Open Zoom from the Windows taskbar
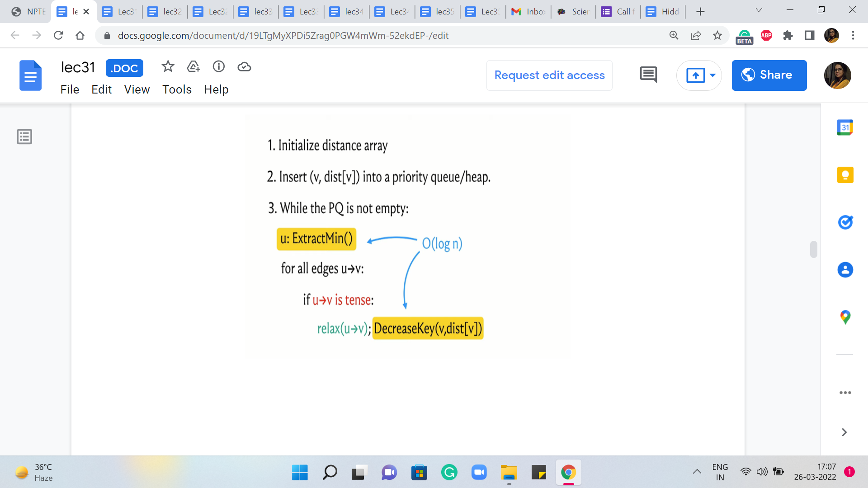Image resolution: width=868 pixels, height=488 pixels. tap(479, 473)
